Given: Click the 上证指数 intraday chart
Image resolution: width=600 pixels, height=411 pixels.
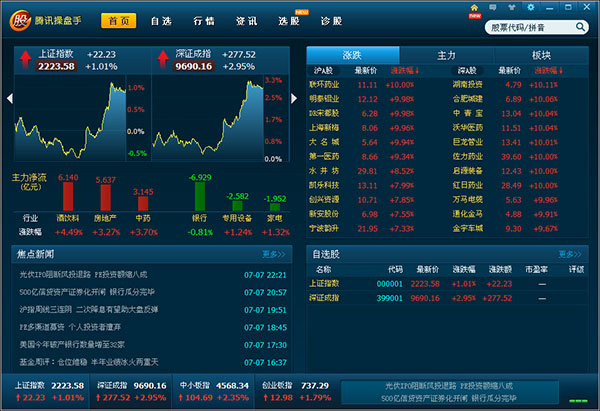Looking at the screenshot, I should click(x=70, y=119).
